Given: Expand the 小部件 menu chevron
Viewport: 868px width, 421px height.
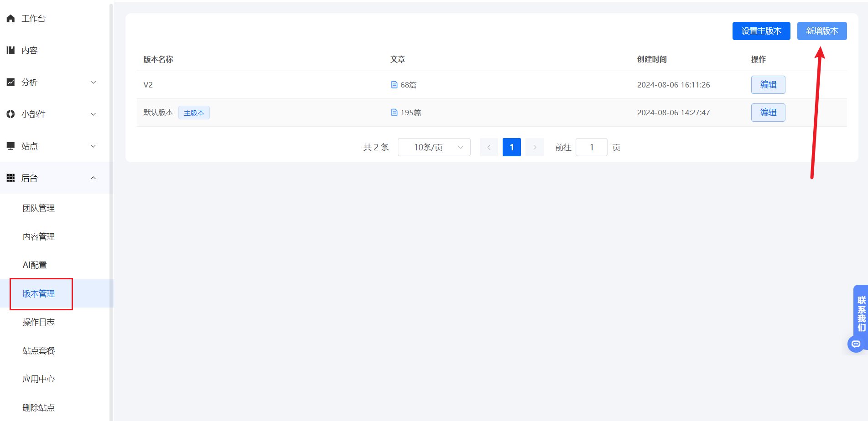Looking at the screenshot, I should (x=93, y=114).
